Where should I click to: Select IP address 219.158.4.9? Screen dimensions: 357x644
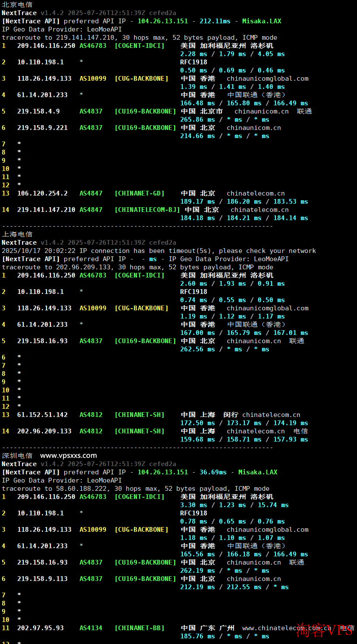coord(38,111)
